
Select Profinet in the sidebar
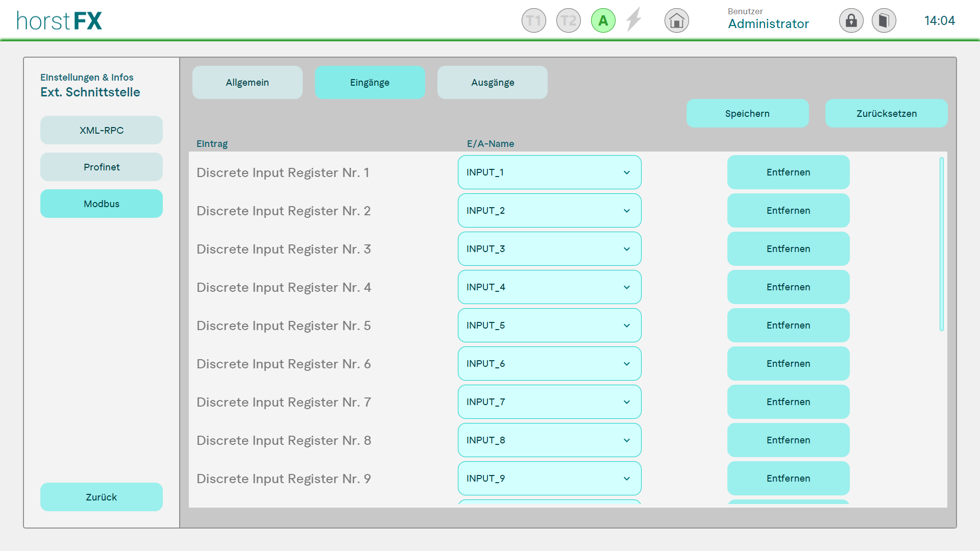101,167
